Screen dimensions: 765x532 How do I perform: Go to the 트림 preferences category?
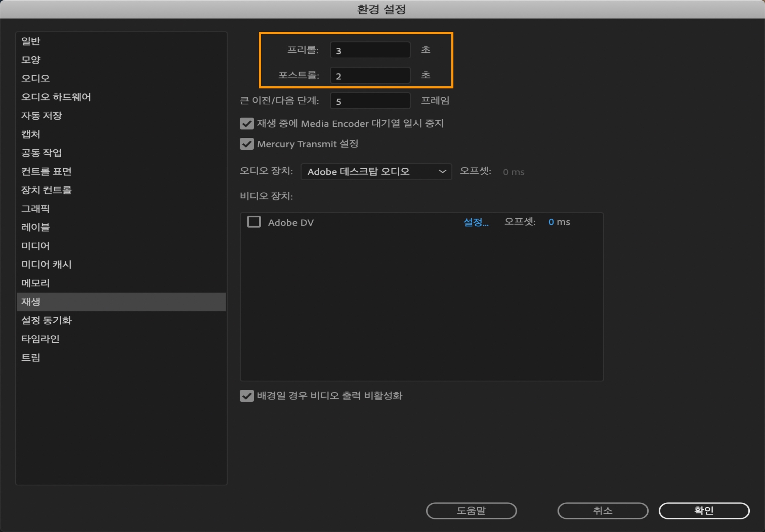coord(30,357)
